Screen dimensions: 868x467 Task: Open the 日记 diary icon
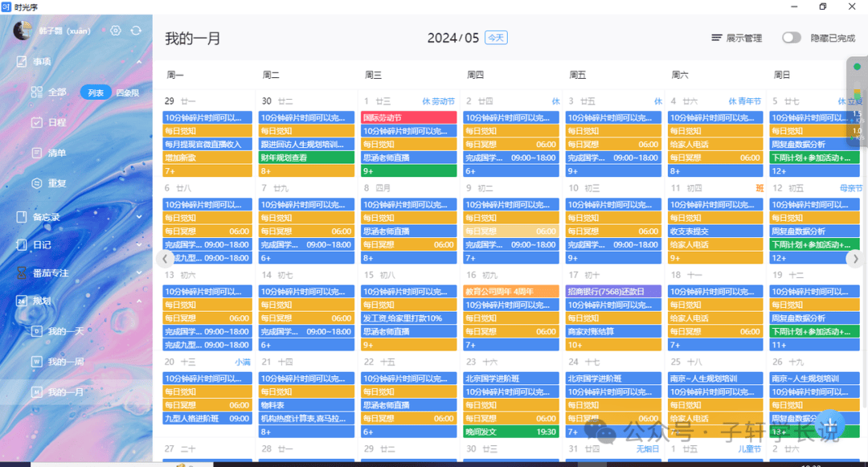[22, 244]
